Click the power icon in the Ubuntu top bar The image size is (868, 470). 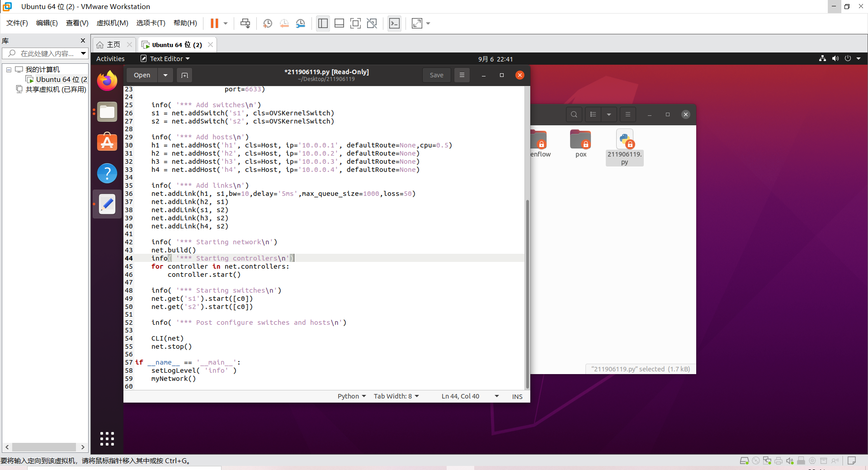pos(848,59)
